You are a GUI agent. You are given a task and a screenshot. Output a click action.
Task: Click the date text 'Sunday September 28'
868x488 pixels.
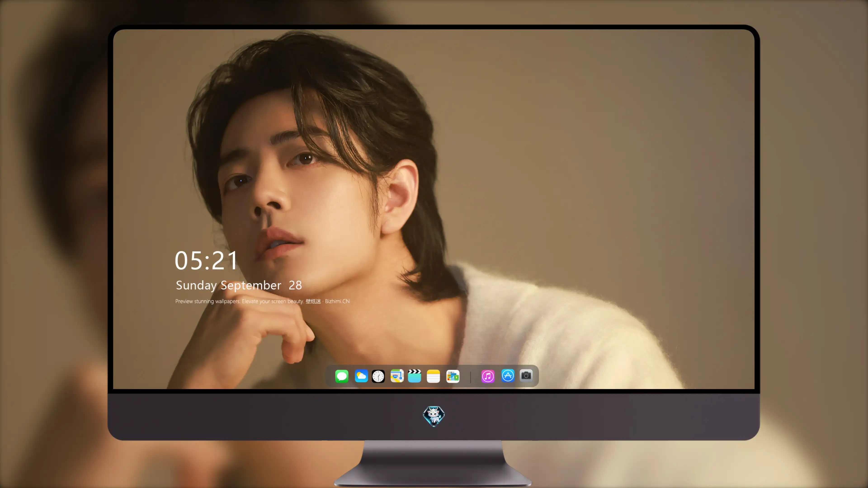239,286
